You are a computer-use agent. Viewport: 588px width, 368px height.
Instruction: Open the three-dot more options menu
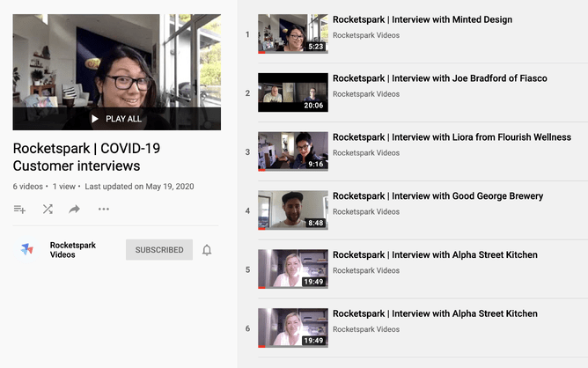click(104, 210)
